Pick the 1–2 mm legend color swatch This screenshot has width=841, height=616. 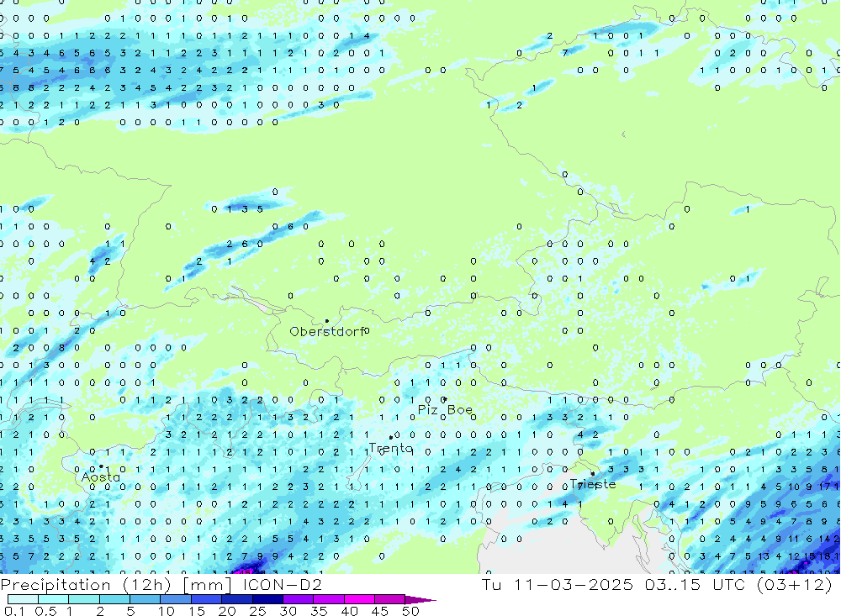[x=84, y=599]
